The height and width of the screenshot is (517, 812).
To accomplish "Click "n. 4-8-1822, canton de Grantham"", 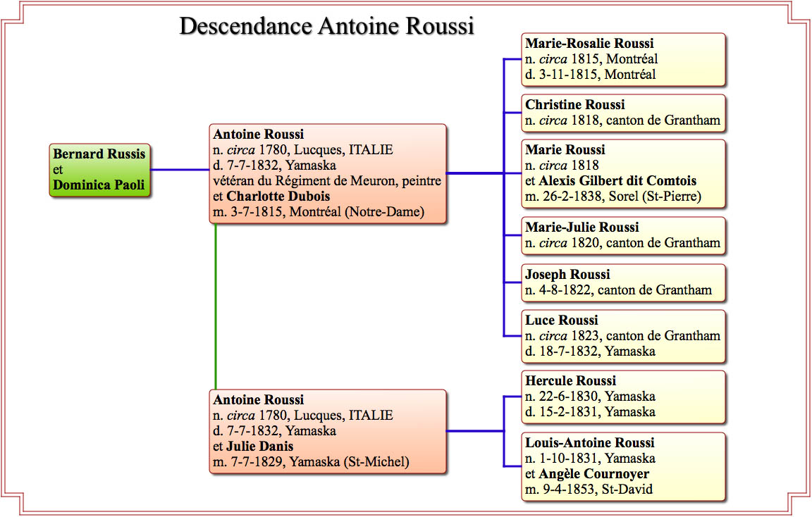I will tap(618, 290).
